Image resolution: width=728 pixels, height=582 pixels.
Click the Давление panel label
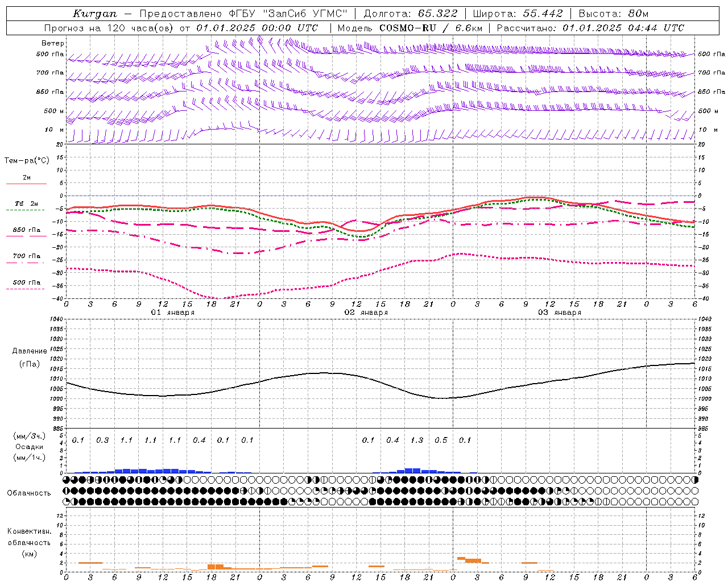30,351
